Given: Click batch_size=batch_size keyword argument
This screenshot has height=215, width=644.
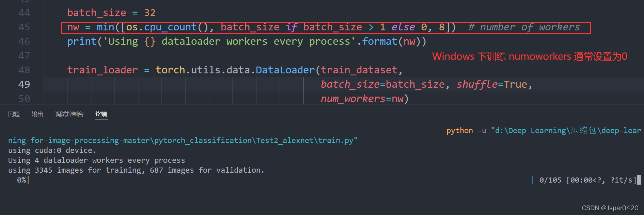Looking at the screenshot, I should click(383, 85).
